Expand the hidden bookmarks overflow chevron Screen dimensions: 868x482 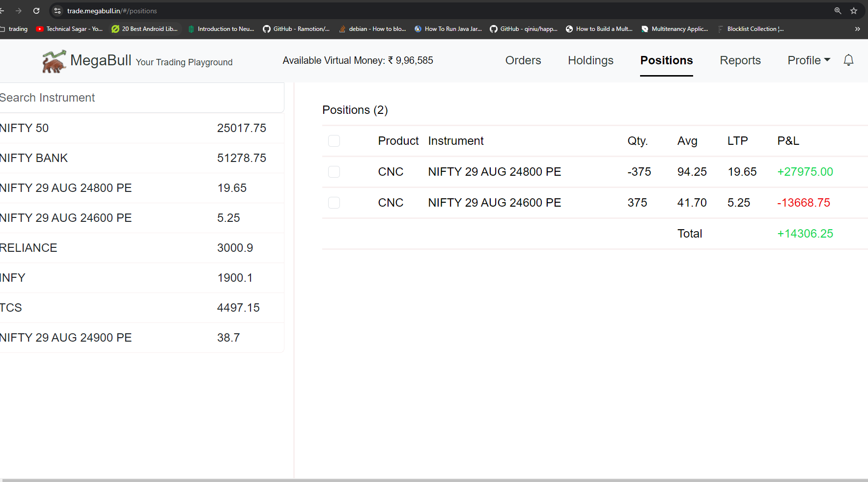pyautogui.click(x=858, y=28)
